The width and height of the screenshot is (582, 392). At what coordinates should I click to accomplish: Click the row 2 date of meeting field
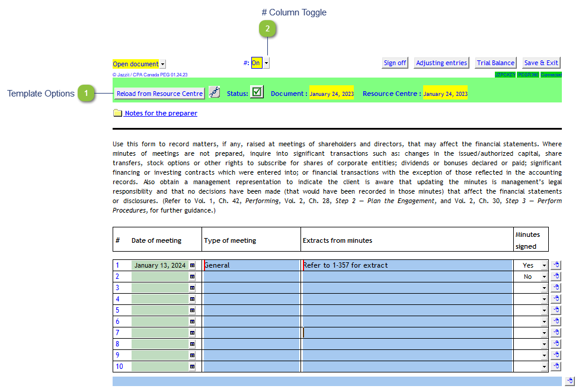coord(160,277)
